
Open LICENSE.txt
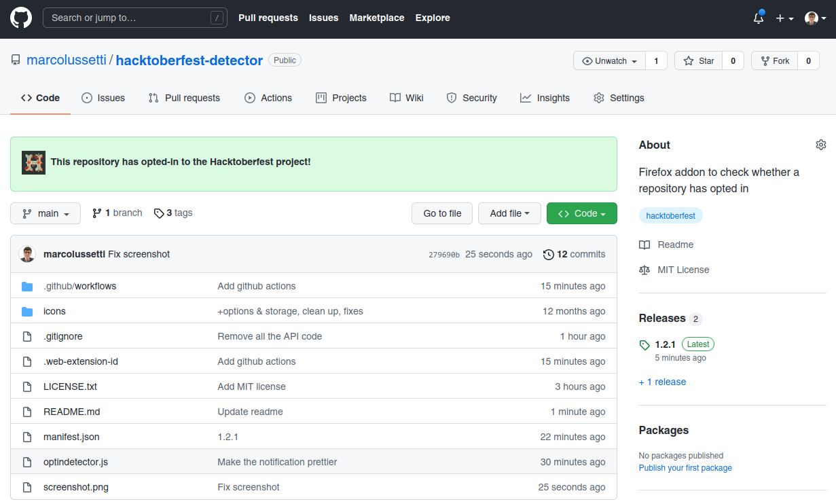70,386
